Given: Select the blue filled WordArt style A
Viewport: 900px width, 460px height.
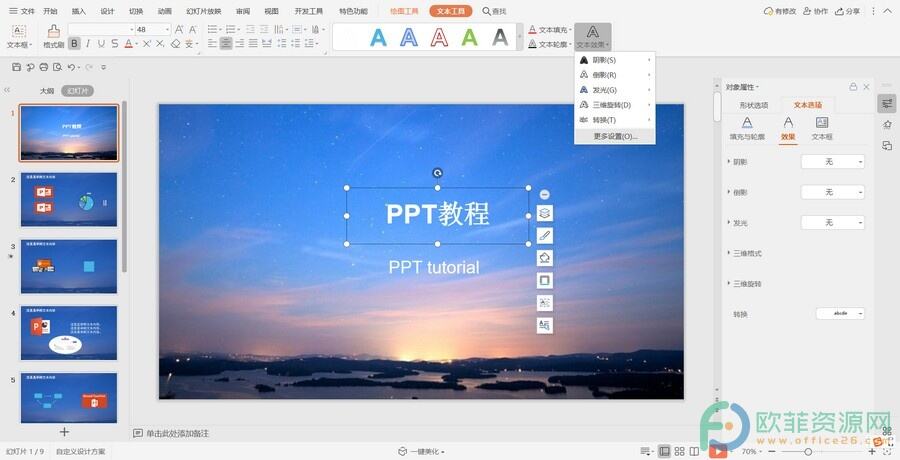Looking at the screenshot, I should pyautogui.click(x=378, y=37).
